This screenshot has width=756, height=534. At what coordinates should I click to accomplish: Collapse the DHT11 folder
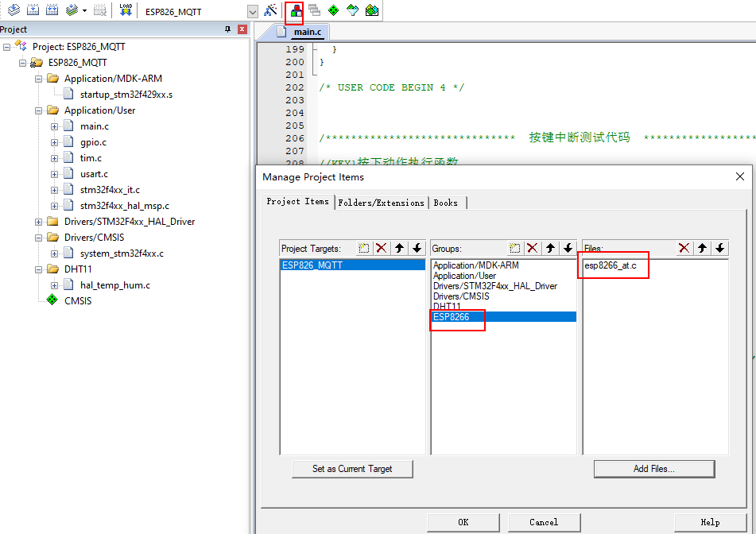pos(39,270)
